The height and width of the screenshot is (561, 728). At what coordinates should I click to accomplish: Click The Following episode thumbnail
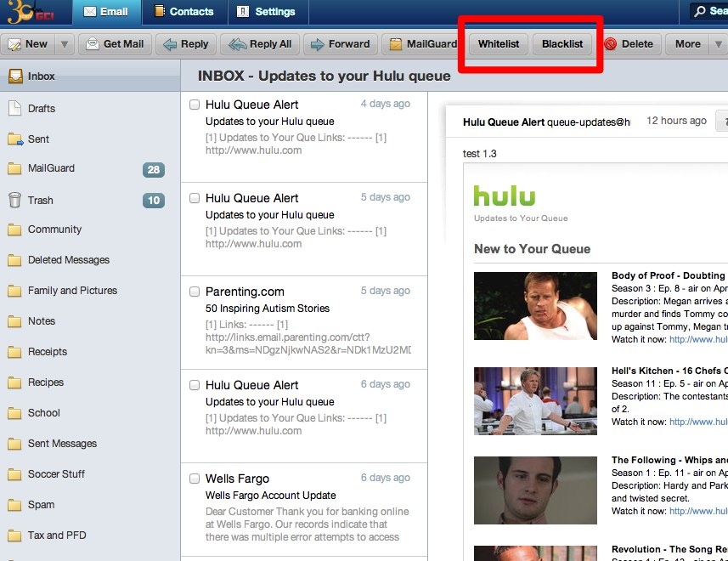535,490
